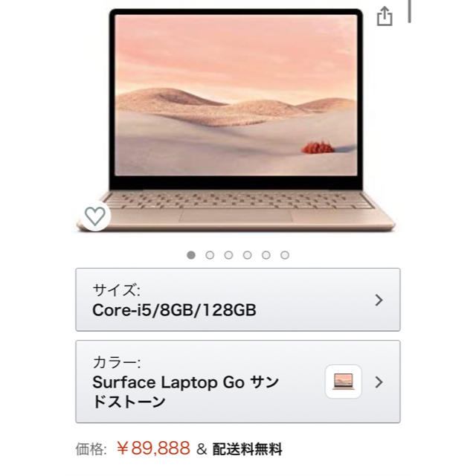Click the ￥89,888 price text
Viewport: 476px width, 476px height.
pyautogui.click(x=154, y=448)
